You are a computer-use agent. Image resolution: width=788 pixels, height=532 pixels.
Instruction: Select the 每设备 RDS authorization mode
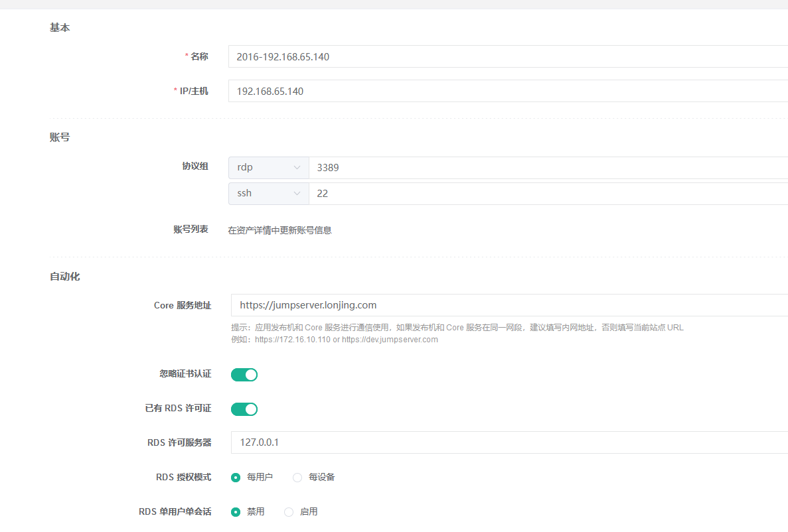point(297,477)
